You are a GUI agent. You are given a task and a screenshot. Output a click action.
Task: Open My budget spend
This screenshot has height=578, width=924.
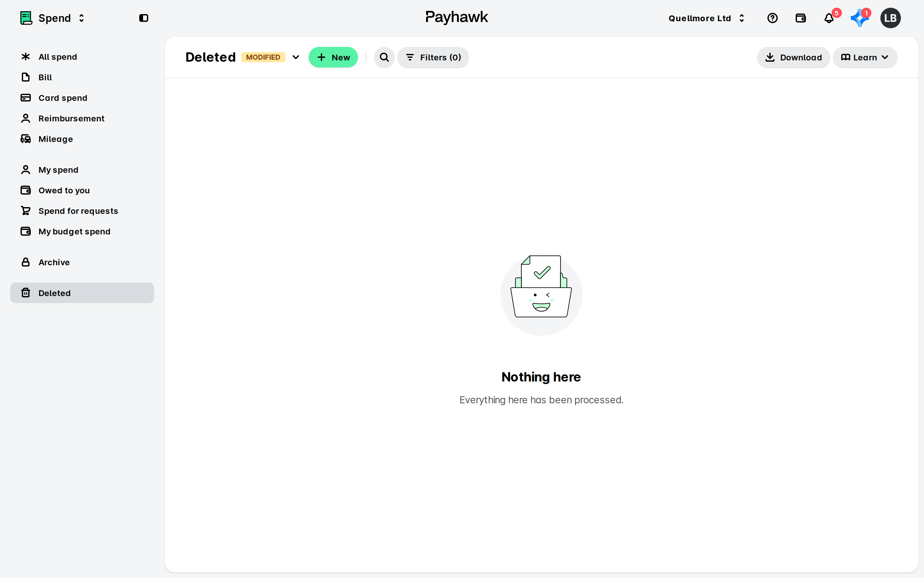coord(82,231)
